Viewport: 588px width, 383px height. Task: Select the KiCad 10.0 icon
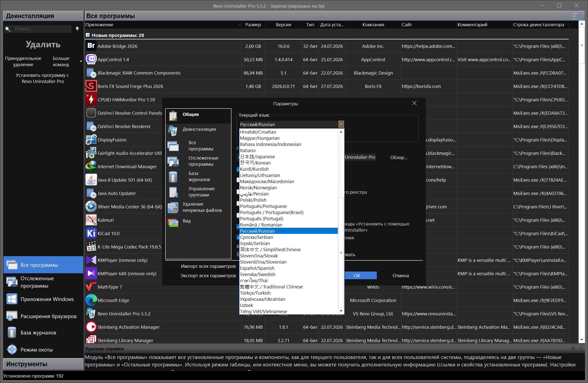click(91, 233)
